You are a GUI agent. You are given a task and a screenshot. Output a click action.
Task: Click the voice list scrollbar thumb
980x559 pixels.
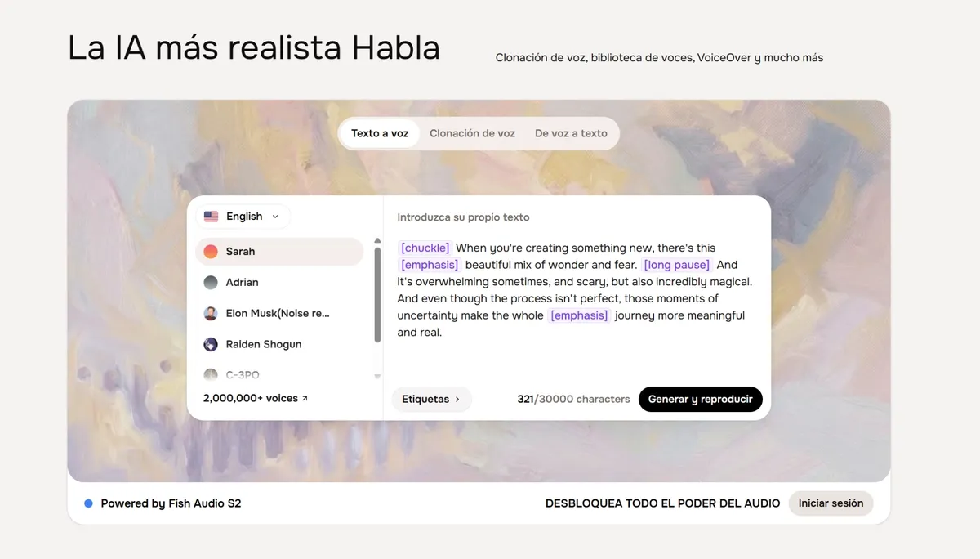(x=377, y=294)
